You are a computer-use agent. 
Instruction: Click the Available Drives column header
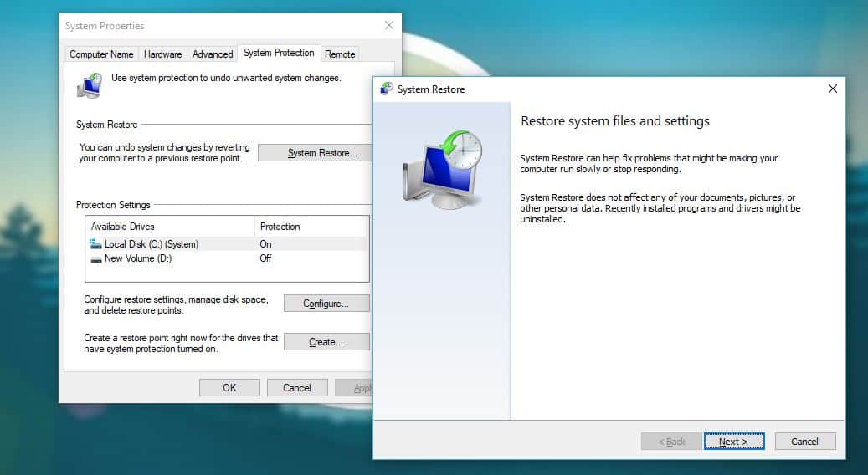(170, 226)
